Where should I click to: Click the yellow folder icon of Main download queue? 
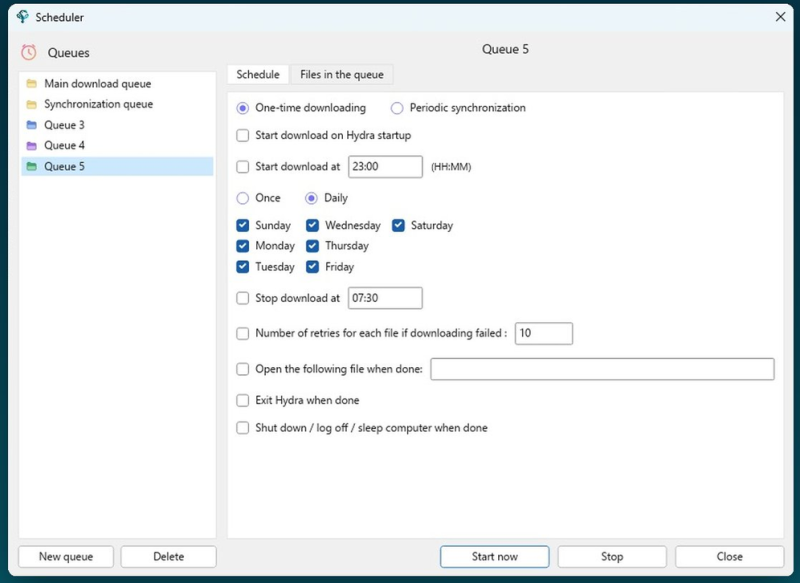coord(32,84)
